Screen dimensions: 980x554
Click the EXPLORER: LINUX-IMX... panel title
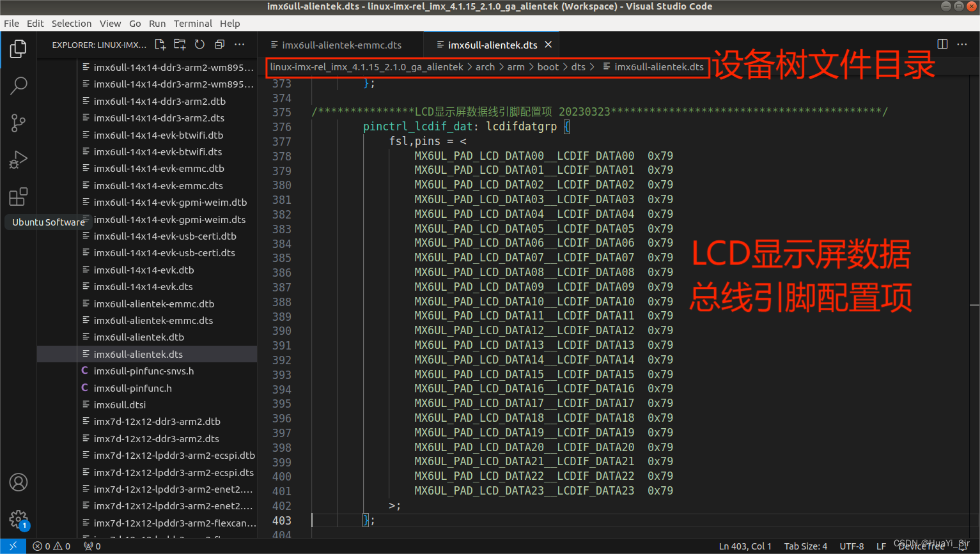pyautogui.click(x=99, y=45)
